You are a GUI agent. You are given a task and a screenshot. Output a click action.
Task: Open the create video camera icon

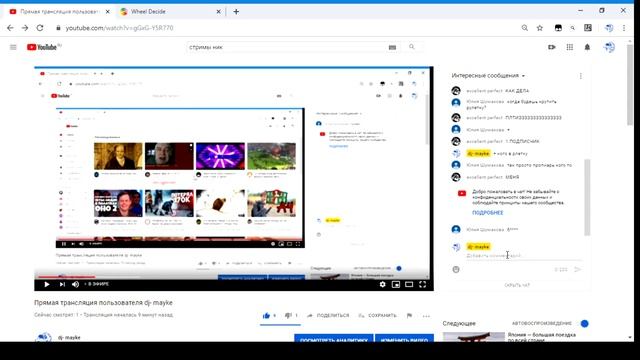pyautogui.click(x=552, y=47)
